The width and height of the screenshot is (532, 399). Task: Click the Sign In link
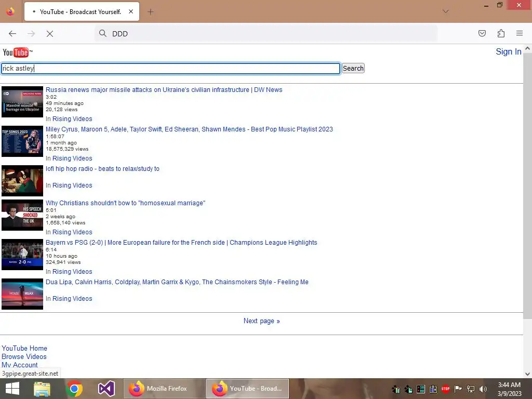pos(508,51)
